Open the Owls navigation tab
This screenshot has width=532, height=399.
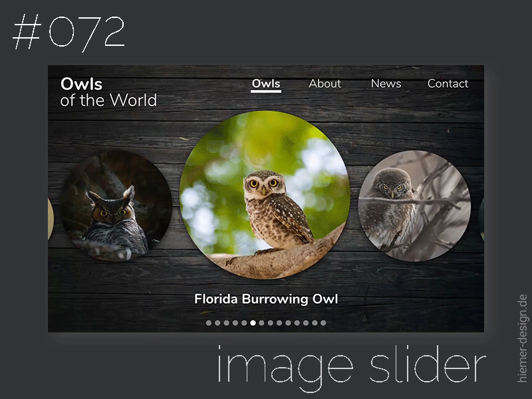click(x=266, y=84)
